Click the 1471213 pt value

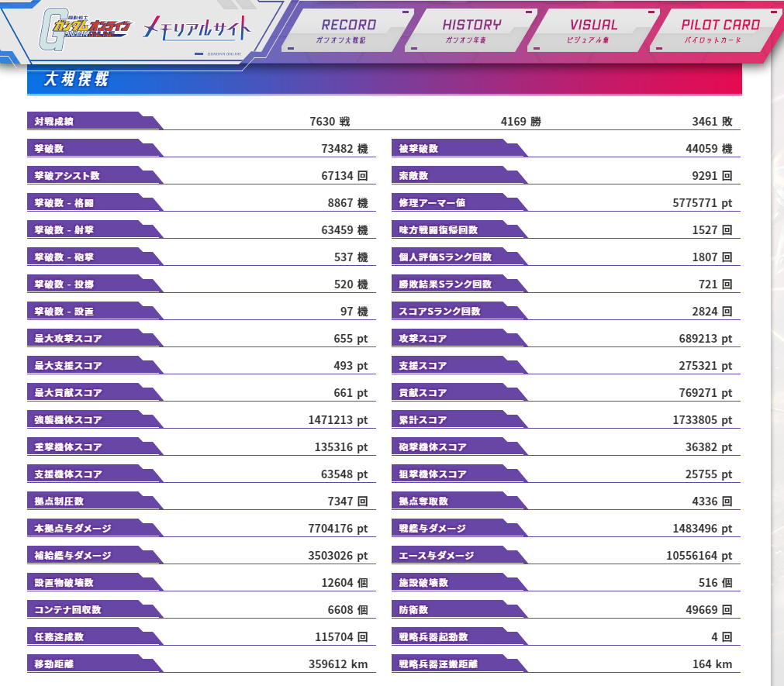(338, 419)
